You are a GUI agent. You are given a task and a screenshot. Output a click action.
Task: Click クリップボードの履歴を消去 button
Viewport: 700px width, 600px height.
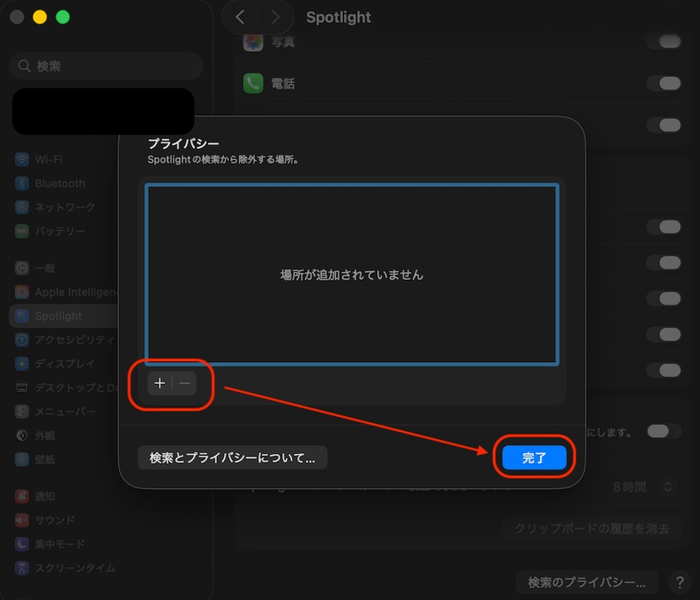[591, 528]
